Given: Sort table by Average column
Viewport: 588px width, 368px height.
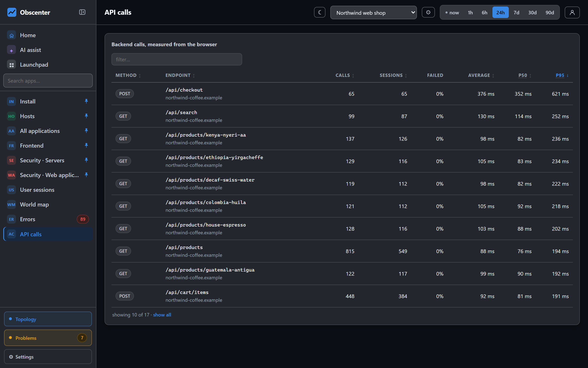Looking at the screenshot, I should 481,75.
